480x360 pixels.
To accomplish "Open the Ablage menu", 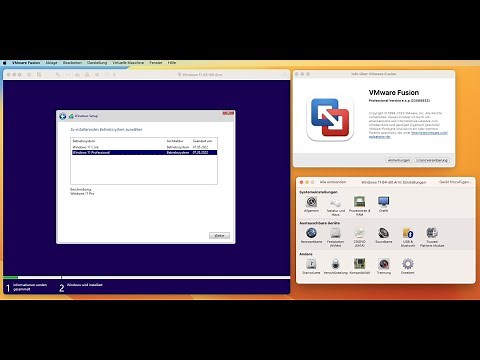I will point(51,63).
